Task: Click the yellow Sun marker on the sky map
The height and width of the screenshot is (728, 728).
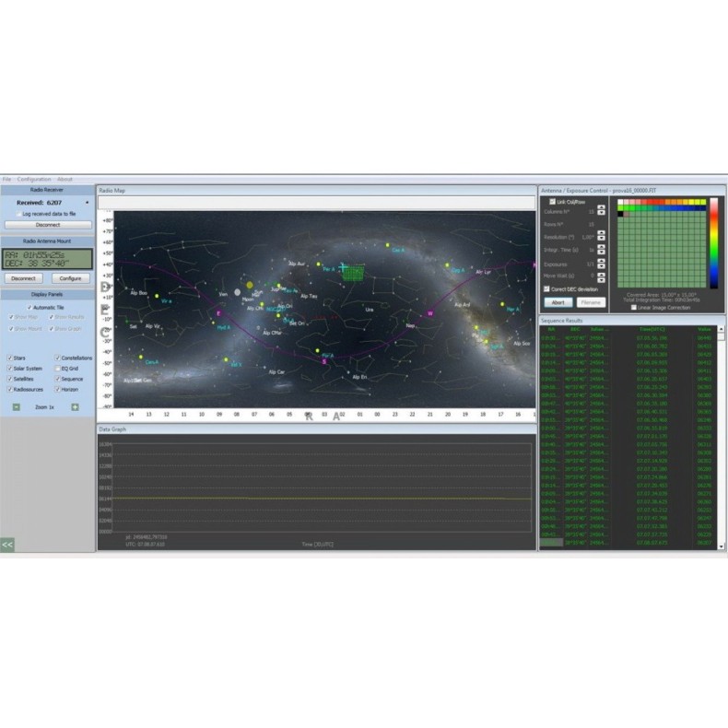Action: coord(249,286)
